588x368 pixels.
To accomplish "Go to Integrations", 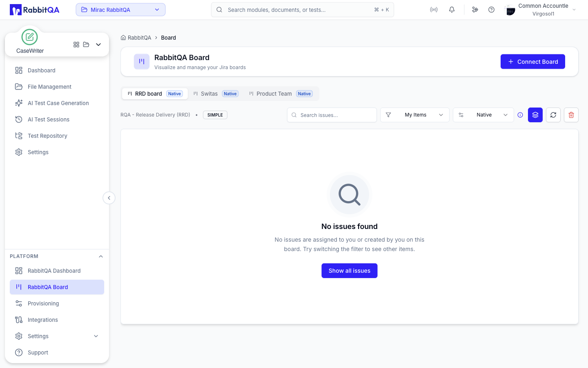I will click(57, 320).
